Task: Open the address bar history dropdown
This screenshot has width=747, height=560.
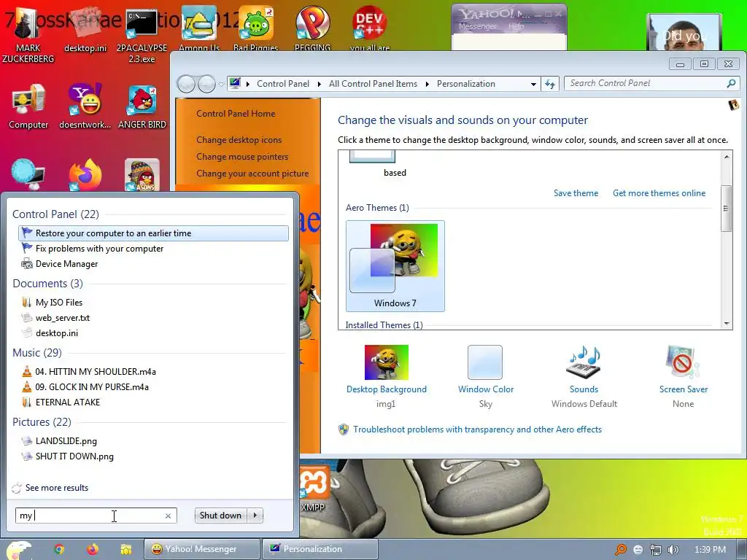Action: [x=533, y=84]
